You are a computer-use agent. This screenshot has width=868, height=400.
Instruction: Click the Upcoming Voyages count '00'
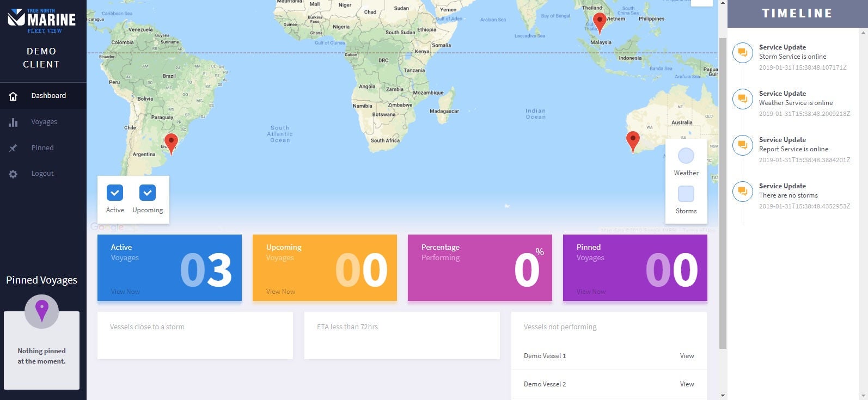(x=361, y=270)
